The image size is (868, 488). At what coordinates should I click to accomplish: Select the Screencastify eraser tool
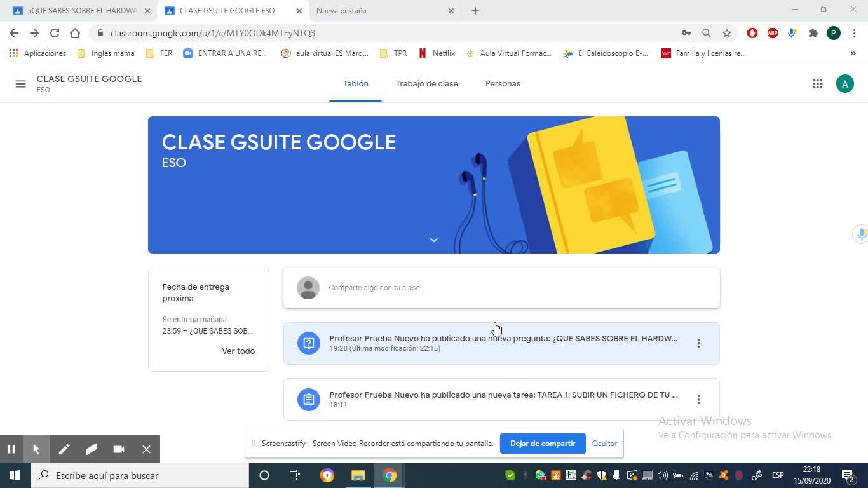(x=92, y=449)
